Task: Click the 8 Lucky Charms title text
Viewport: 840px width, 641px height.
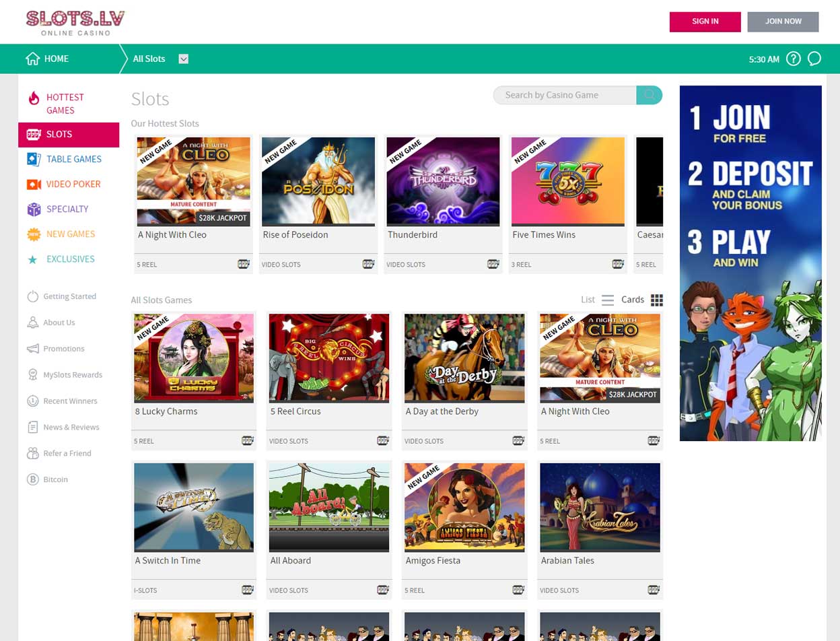Action: click(x=166, y=411)
